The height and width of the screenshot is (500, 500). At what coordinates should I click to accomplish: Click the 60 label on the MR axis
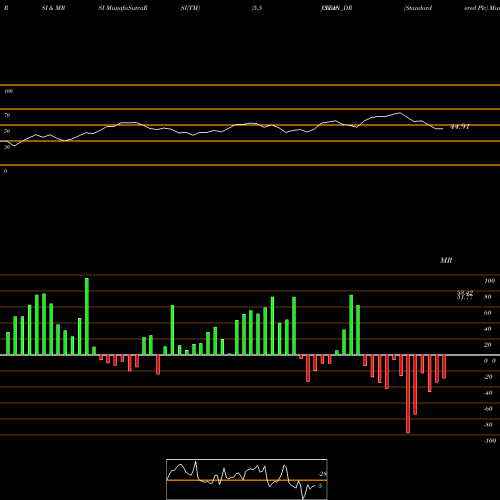tap(488, 313)
